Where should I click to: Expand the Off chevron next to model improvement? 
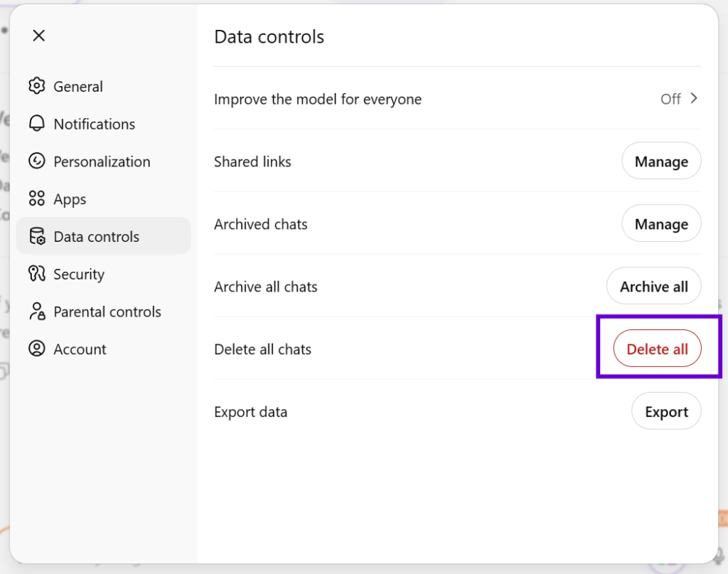693,100
